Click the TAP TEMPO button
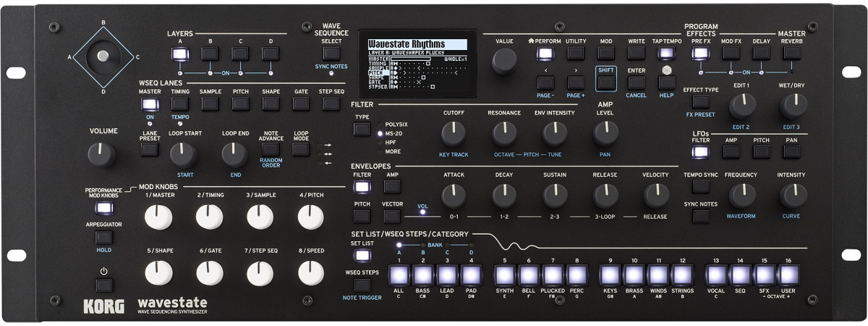The width and height of the screenshot is (868, 326). (666, 54)
